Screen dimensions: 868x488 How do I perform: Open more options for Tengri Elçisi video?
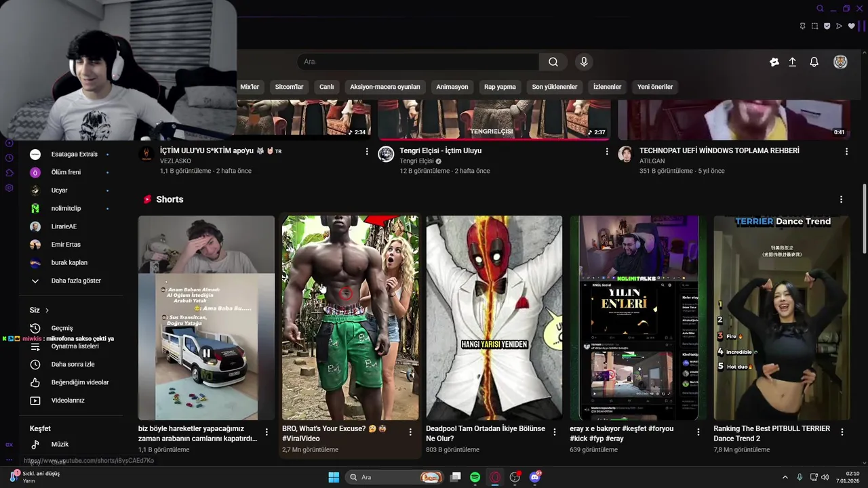pyautogui.click(x=607, y=151)
